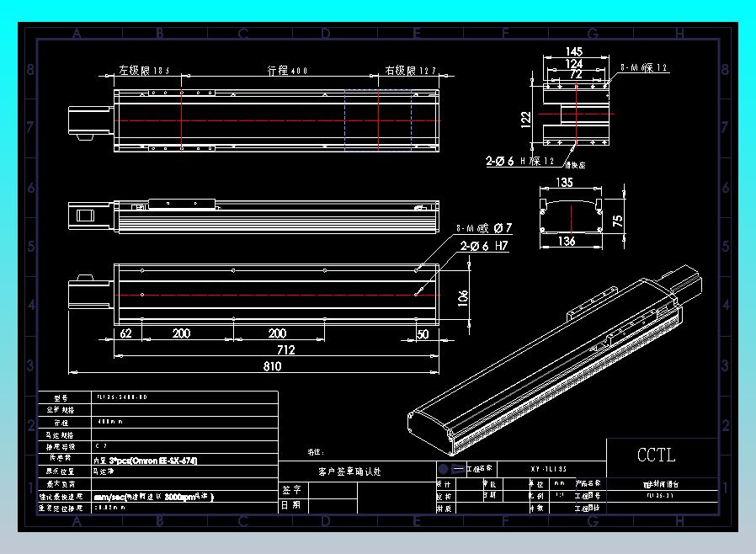This screenshot has width=756, height=554.
Task: Select the '左极限185' left limit label
Action: 144,71
